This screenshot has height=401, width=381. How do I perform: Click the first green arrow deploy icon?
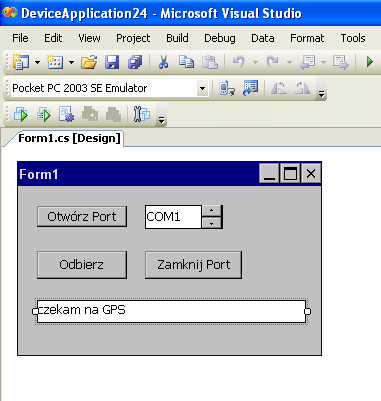coord(21,115)
